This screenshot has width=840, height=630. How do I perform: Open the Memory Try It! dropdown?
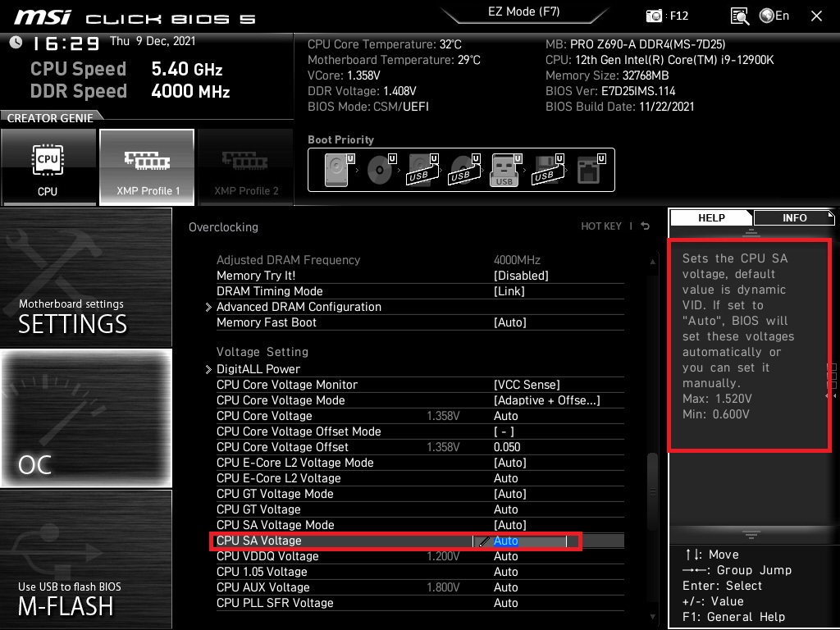pyautogui.click(x=521, y=276)
